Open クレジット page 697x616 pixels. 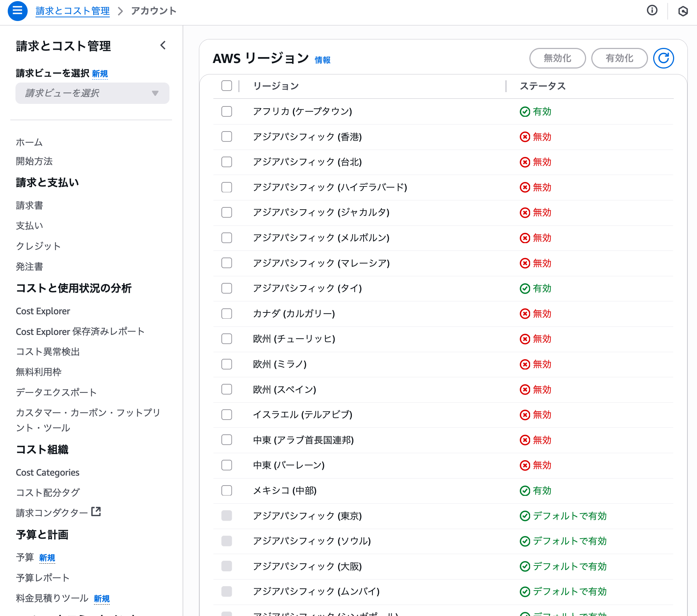[38, 246]
